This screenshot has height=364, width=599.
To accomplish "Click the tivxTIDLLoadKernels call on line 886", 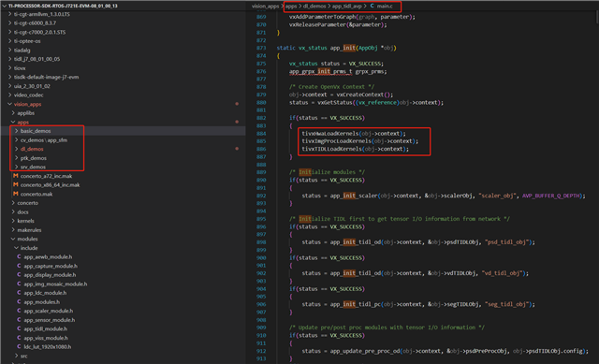I will pyautogui.click(x=331, y=149).
